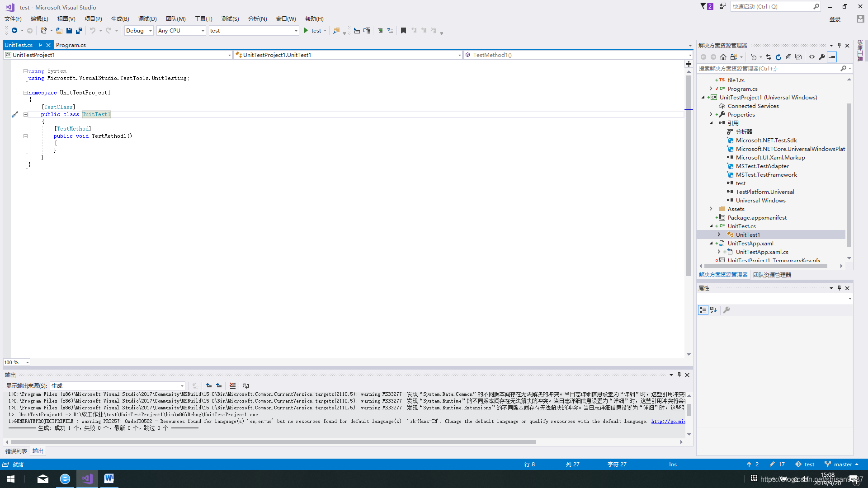
Task: Click the Go to Next Message icon in Output
Action: pos(219,386)
